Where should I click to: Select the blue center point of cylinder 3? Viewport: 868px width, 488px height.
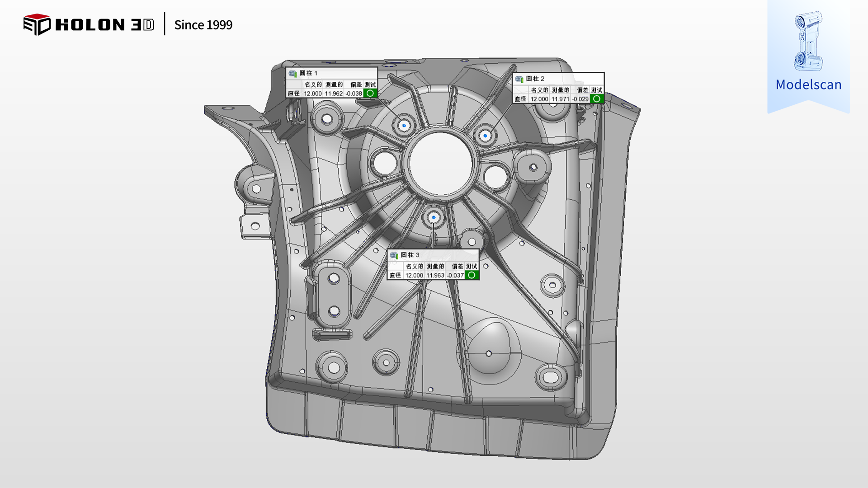pos(434,217)
